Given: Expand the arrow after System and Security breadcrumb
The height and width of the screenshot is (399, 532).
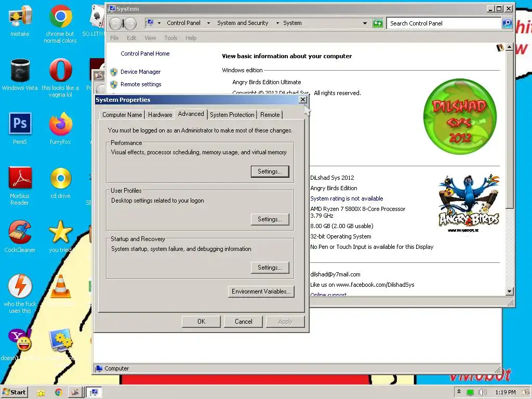Looking at the screenshot, I should point(277,23).
